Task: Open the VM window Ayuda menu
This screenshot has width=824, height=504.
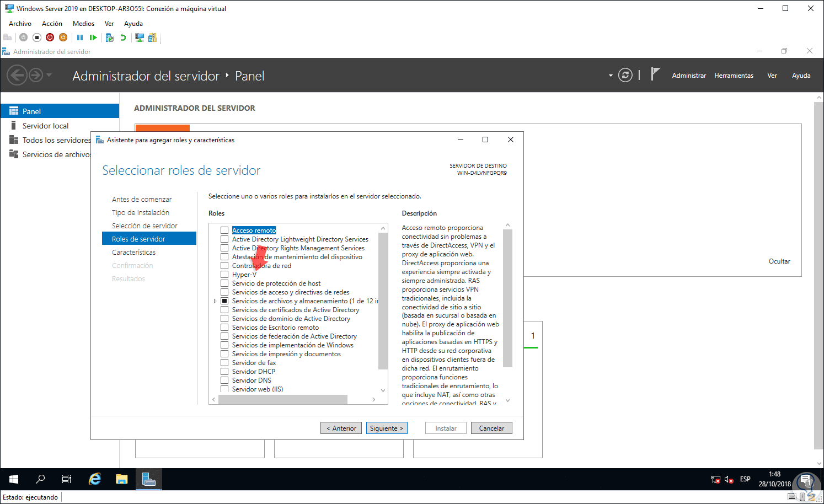Action: pyautogui.click(x=133, y=24)
